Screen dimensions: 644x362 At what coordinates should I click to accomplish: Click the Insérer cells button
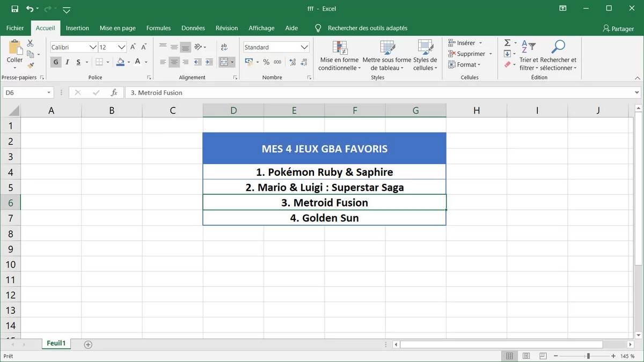coord(465,43)
